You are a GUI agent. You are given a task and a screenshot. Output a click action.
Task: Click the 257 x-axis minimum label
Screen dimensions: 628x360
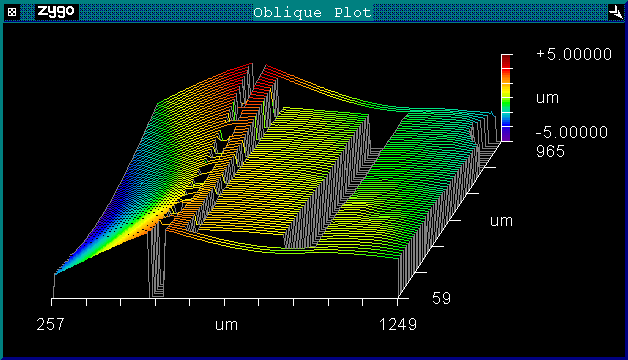point(50,324)
